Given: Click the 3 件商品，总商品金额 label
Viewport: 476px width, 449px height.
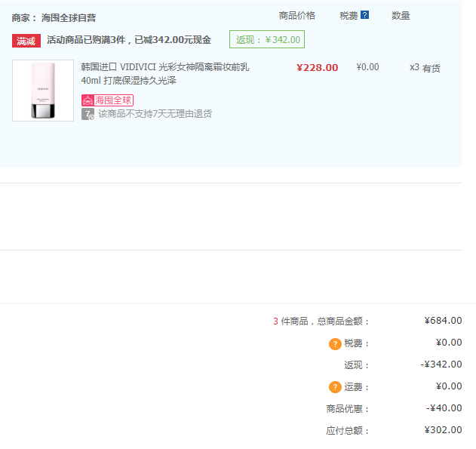Looking at the screenshot, I should [x=321, y=321].
